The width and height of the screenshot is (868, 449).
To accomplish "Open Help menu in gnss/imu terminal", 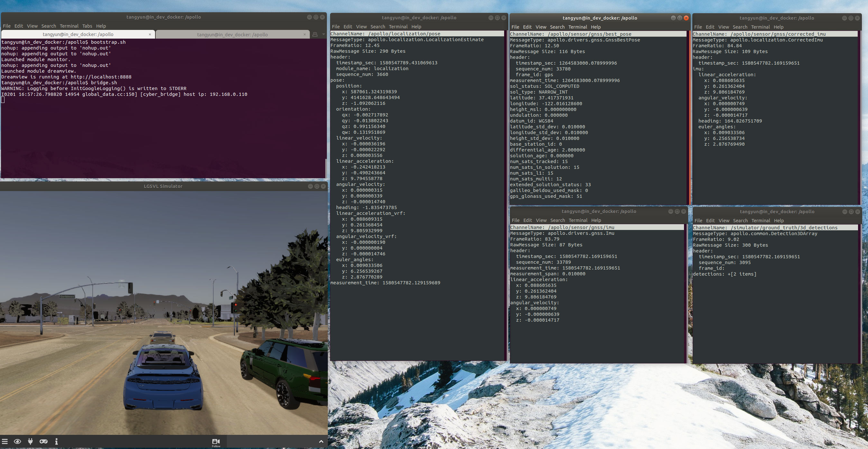I will click(596, 220).
